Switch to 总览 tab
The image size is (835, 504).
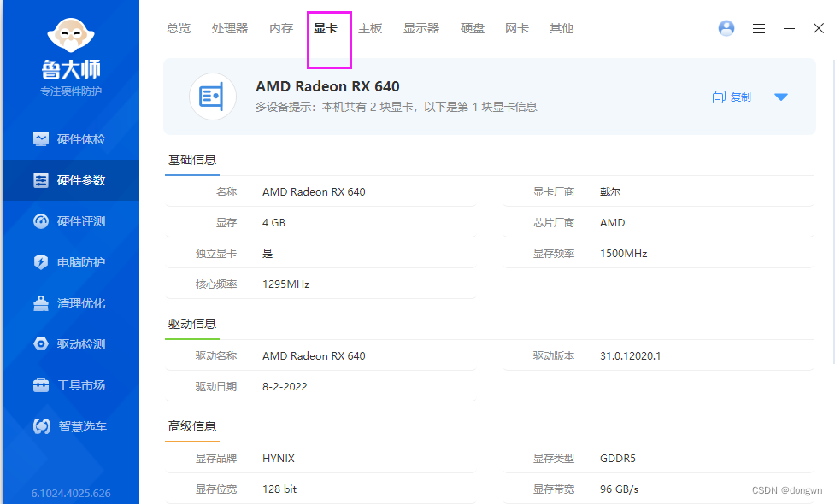point(179,28)
